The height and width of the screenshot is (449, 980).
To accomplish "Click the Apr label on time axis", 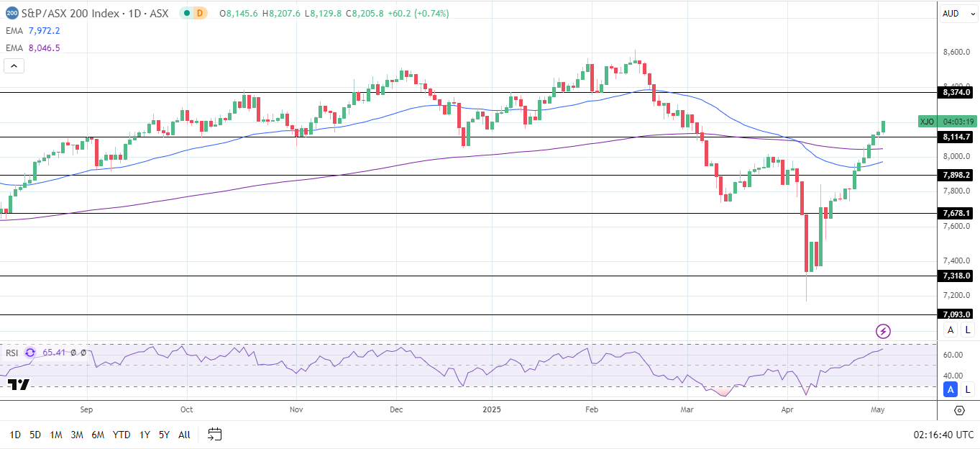I will click(x=788, y=409).
